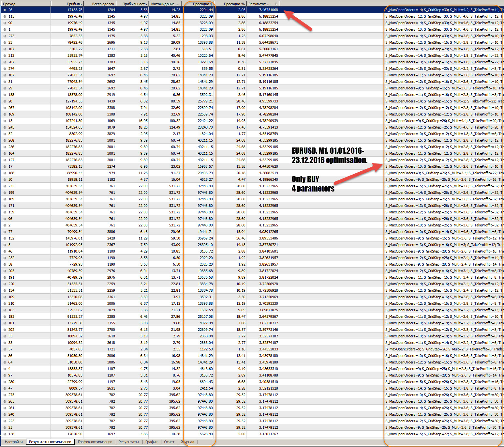Click the row icon for pass 212
This screenshot has height=447, width=504.
5,55
